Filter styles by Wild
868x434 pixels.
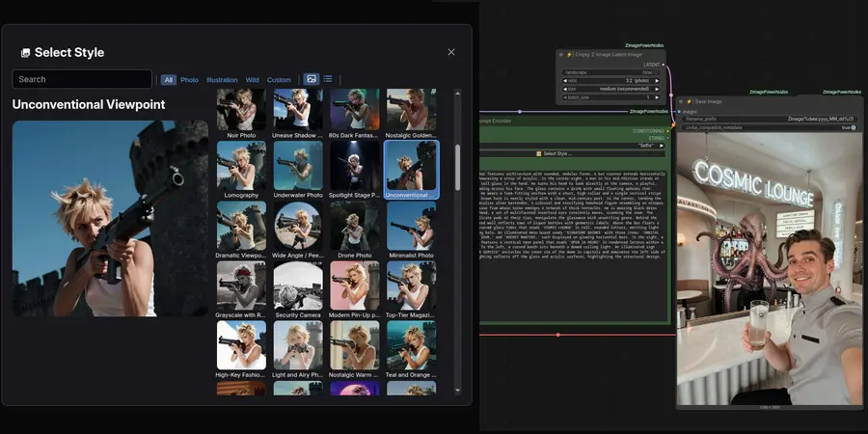(253, 80)
